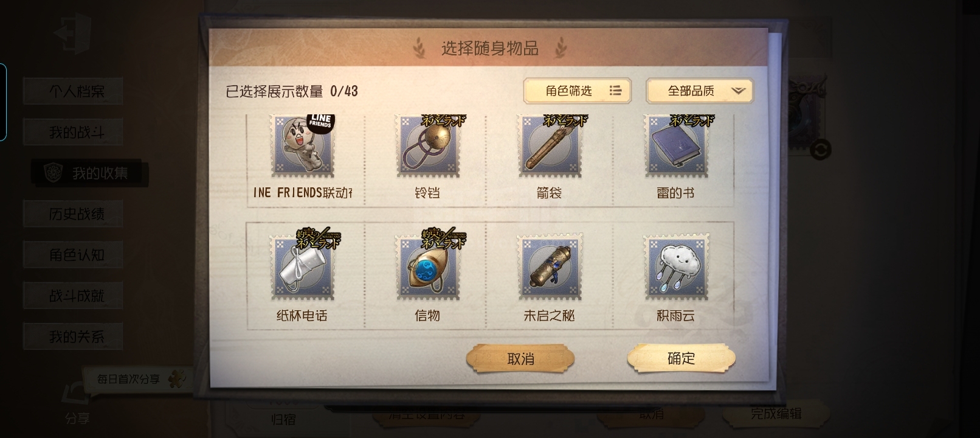Pick the 箭袋 quiver accessory
Image resolution: width=980 pixels, height=438 pixels.
550,146
